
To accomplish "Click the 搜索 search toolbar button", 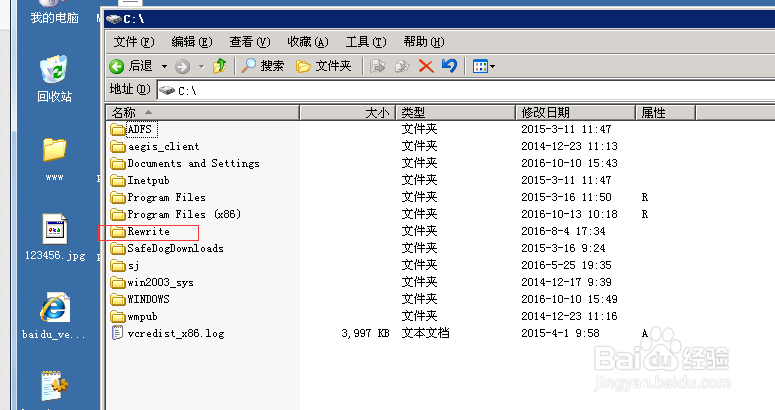I will pos(262,66).
